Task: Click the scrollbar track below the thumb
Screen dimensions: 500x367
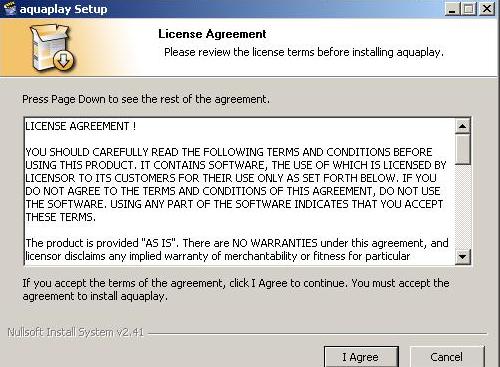Action: [462, 207]
